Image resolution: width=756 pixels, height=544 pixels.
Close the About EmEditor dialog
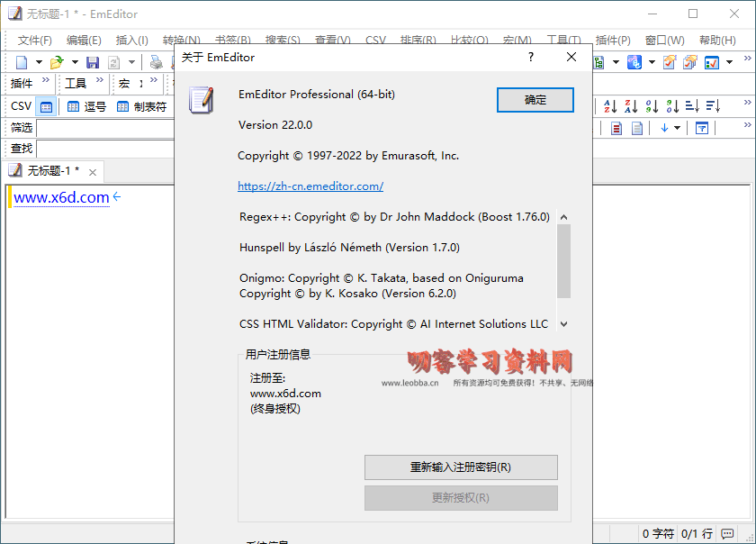tap(571, 57)
